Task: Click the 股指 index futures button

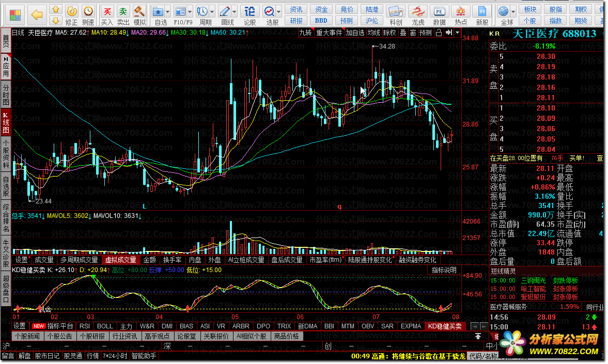Action: 556,9
